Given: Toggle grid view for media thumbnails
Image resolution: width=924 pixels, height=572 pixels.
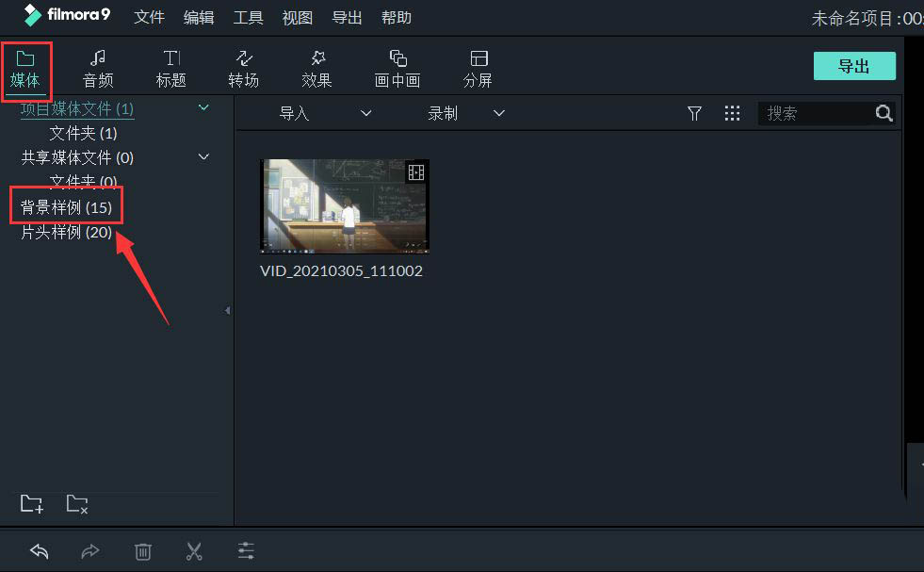Looking at the screenshot, I should tap(733, 113).
